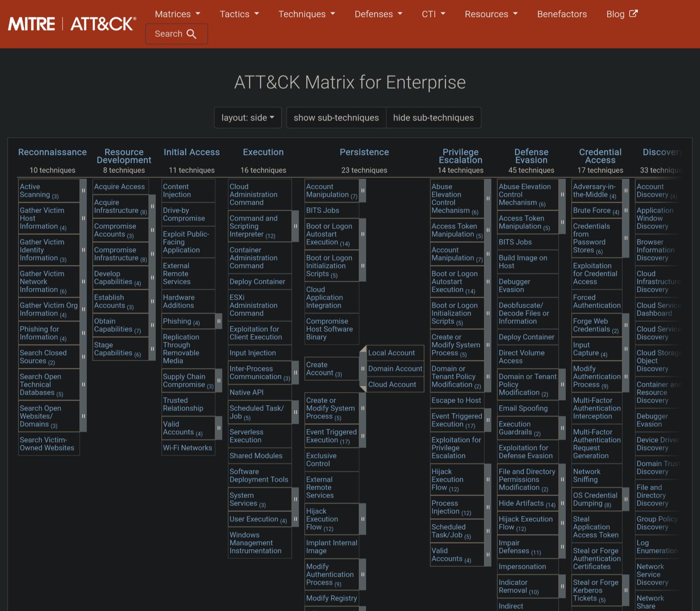
Task: Expand Search Open Websites/Domains sub-techniques
Action: [83, 416]
